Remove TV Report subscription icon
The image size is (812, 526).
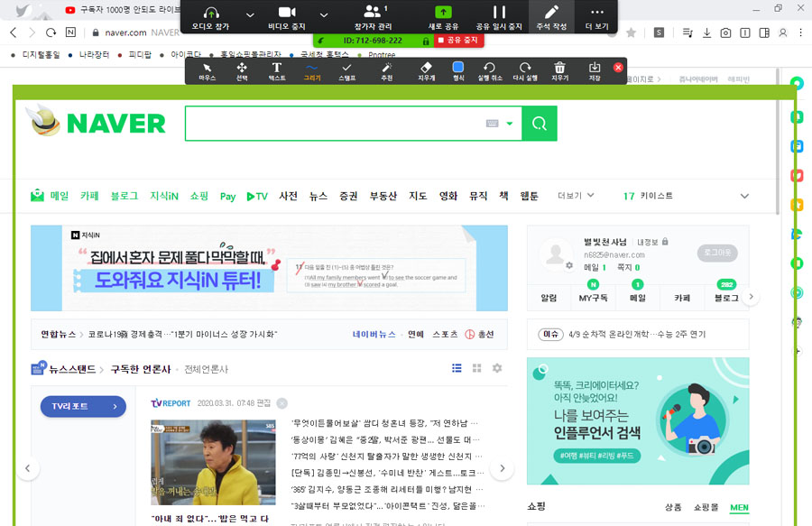click(x=281, y=403)
